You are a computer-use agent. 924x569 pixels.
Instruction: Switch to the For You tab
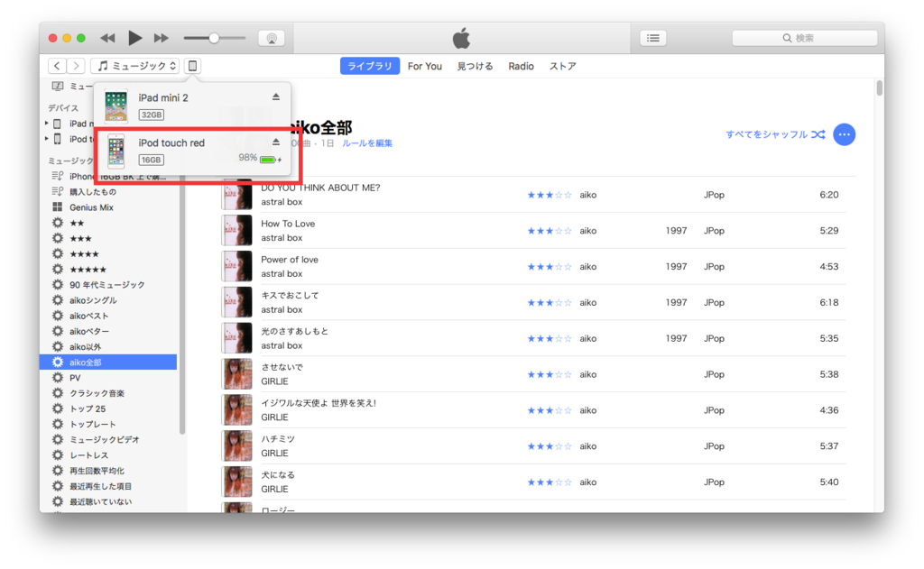(425, 66)
